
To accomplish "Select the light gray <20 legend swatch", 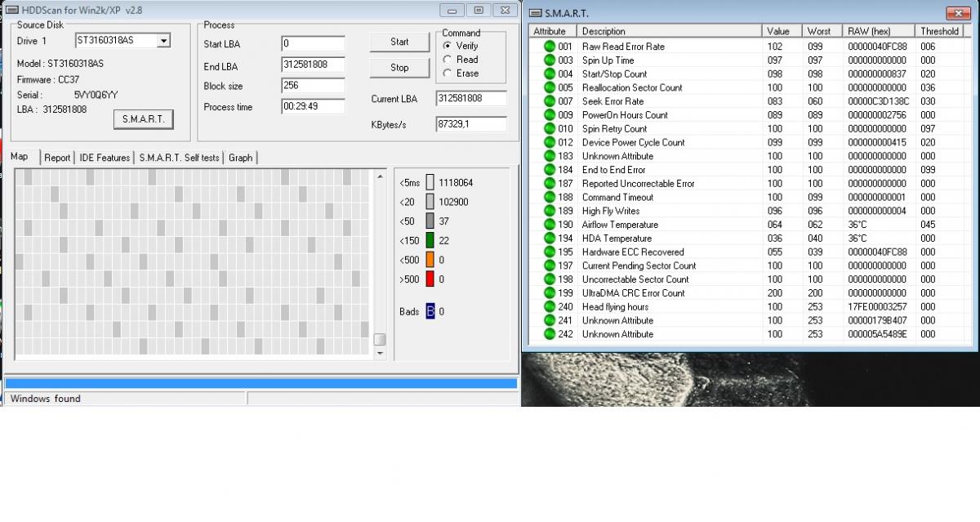I will pos(430,203).
